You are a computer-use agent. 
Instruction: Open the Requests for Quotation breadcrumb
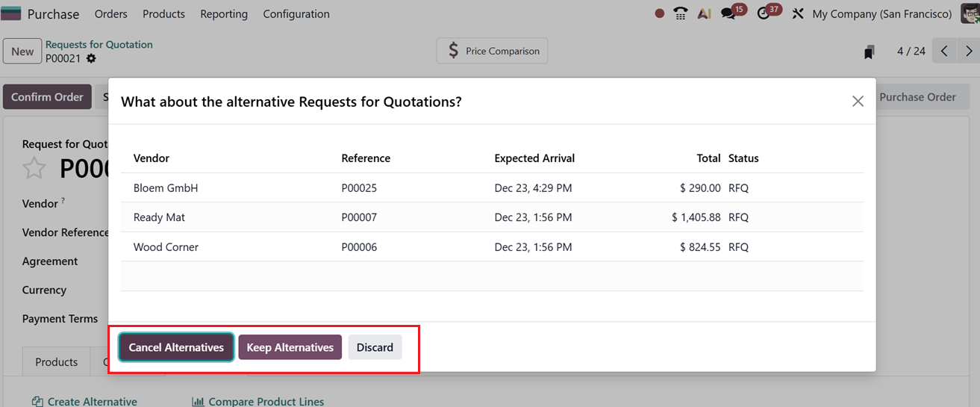pos(99,45)
